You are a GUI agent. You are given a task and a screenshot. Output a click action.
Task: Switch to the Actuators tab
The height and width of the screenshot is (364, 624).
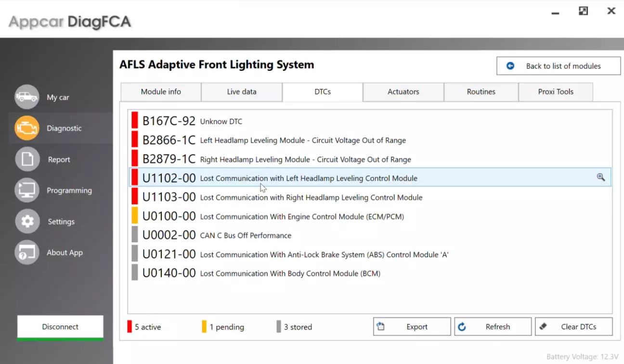coord(403,92)
